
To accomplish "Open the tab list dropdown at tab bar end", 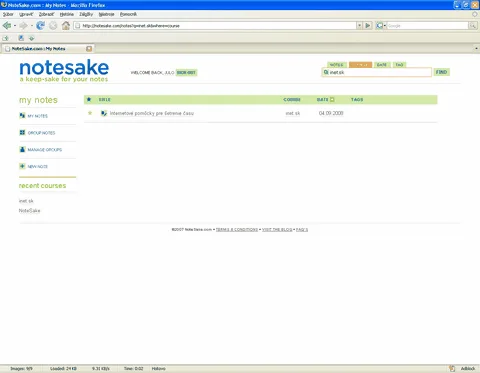I will coord(476,49).
